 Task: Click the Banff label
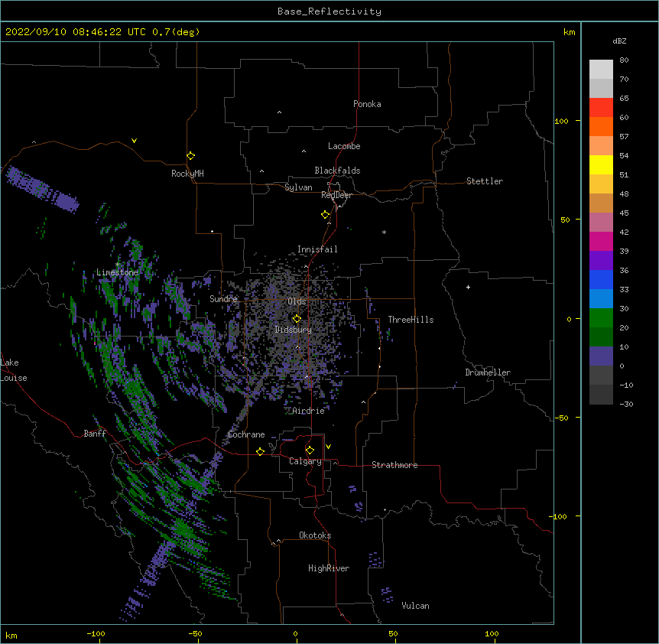click(x=95, y=434)
